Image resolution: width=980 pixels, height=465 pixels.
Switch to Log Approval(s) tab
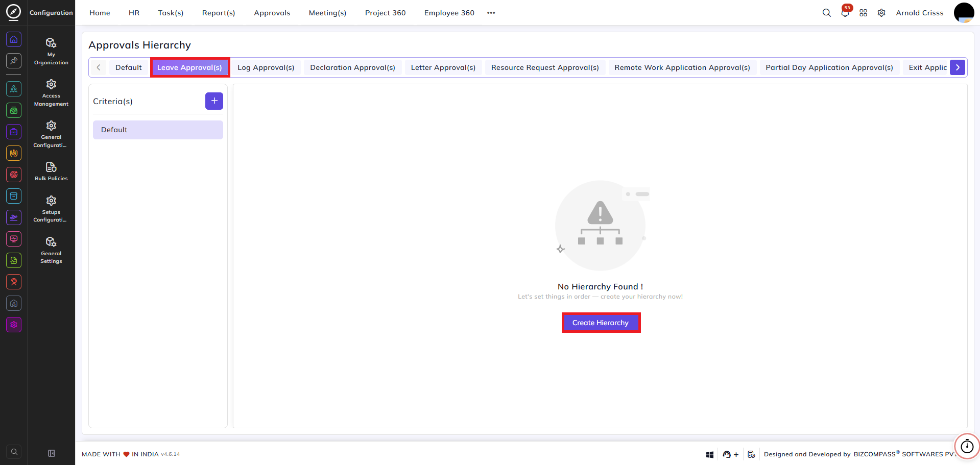point(266,67)
